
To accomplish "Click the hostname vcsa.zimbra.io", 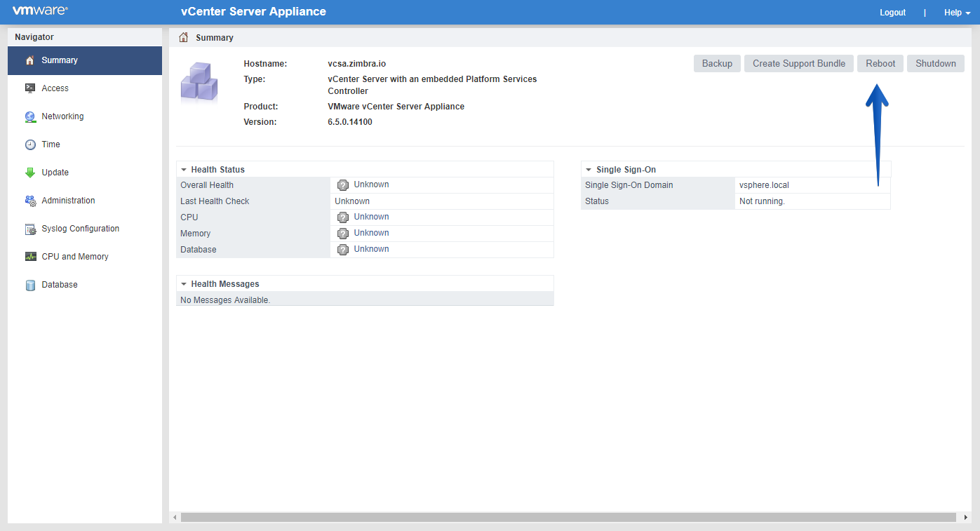I will pyautogui.click(x=357, y=64).
